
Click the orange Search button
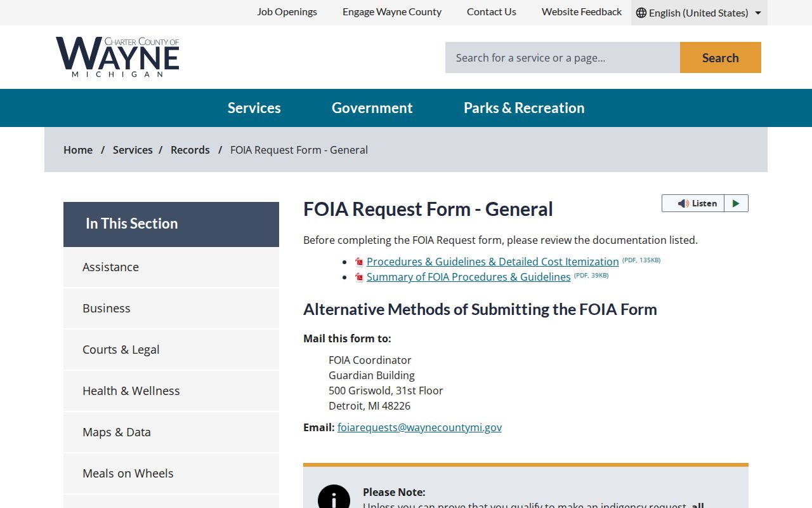click(x=721, y=58)
